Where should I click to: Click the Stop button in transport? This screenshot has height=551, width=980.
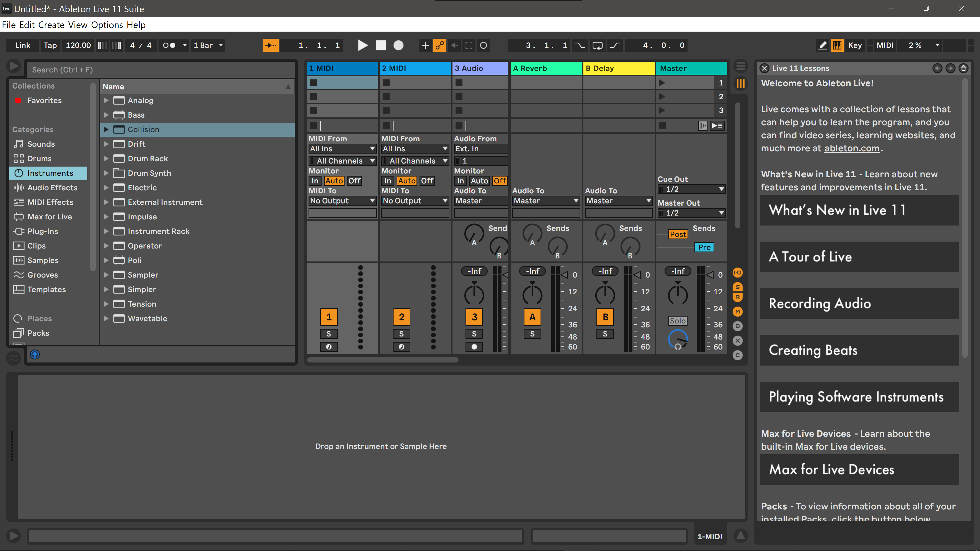point(381,45)
